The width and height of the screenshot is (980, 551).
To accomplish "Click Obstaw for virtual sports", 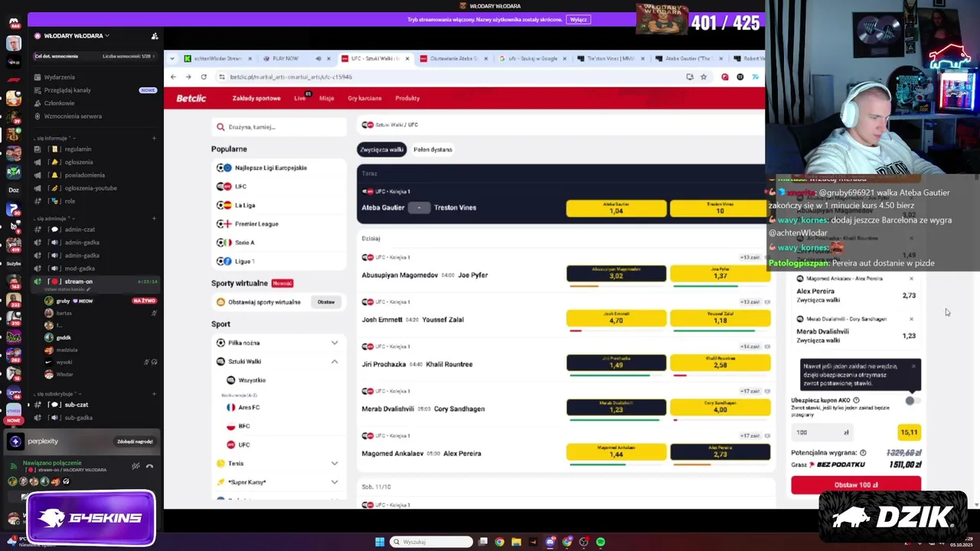I will [326, 302].
